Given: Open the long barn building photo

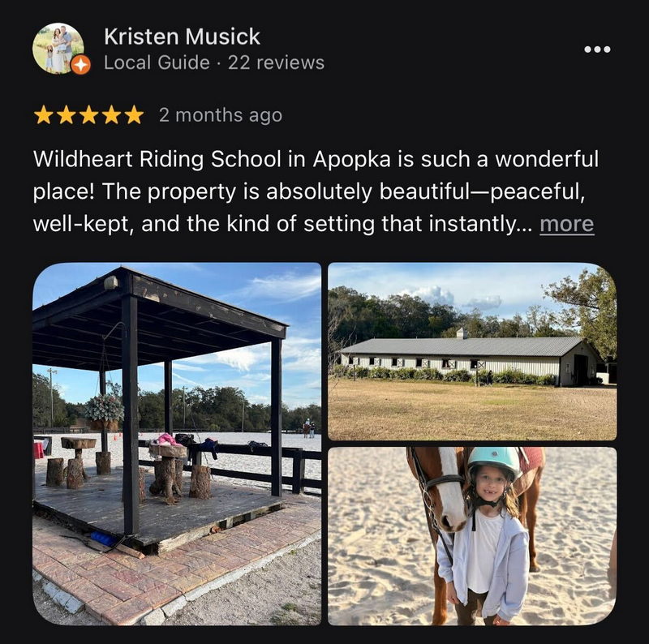Looking at the screenshot, I should 472,351.
